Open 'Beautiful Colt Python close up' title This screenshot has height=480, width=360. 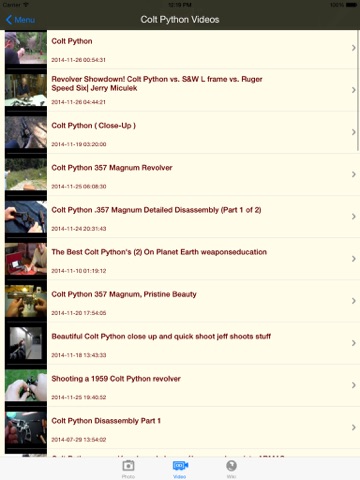161,336
